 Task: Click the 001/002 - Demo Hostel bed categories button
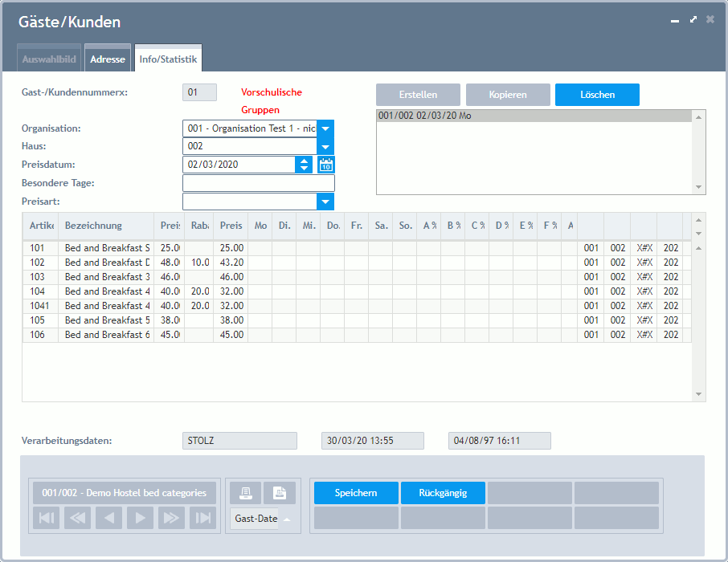click(125, 493)
